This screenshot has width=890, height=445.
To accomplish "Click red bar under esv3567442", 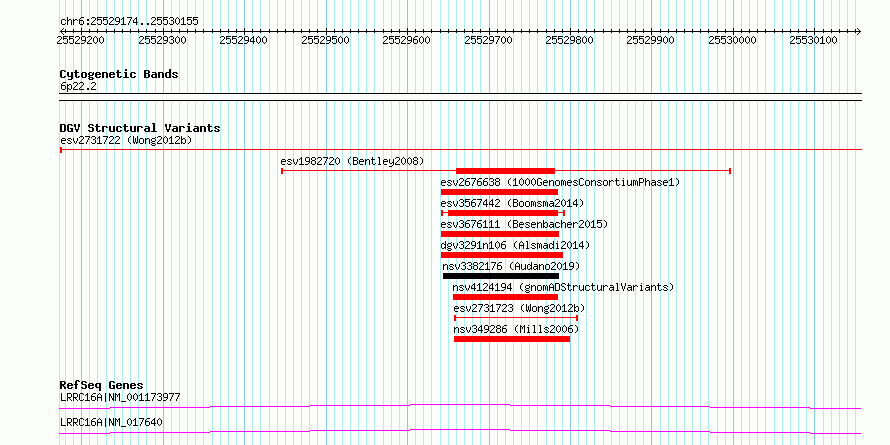I will pos(503,213).
